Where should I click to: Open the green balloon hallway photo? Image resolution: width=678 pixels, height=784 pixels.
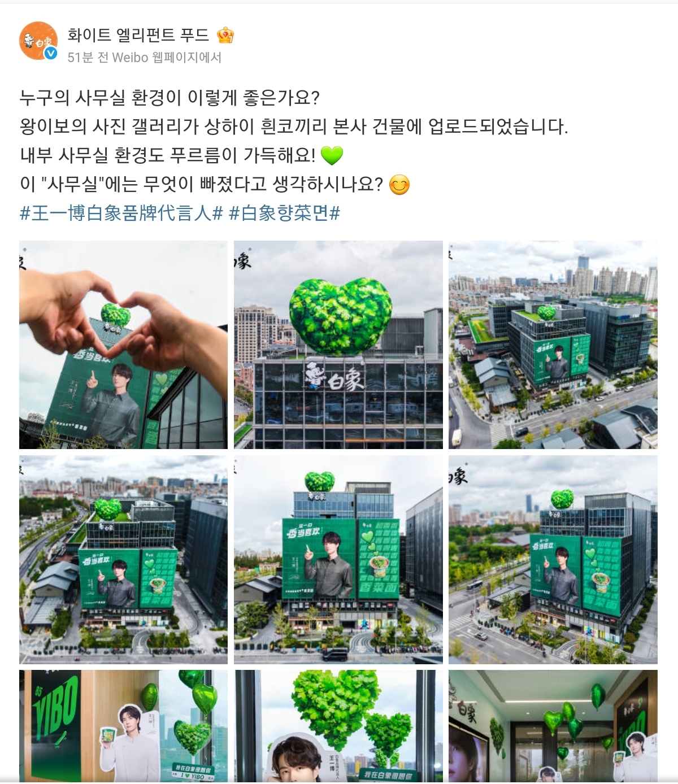(x=553, y=726)
